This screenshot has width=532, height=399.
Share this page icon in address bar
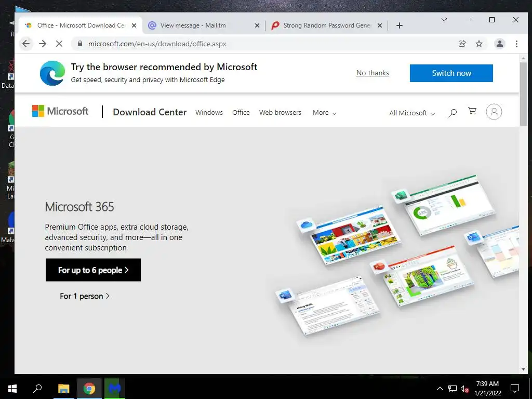pyautogui.click(x=462, y=44)
